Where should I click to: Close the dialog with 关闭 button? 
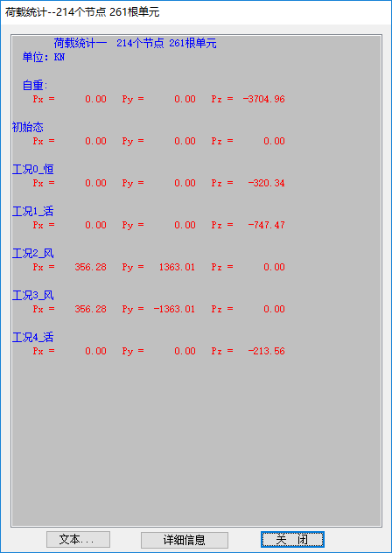click(x=292, y=540)
